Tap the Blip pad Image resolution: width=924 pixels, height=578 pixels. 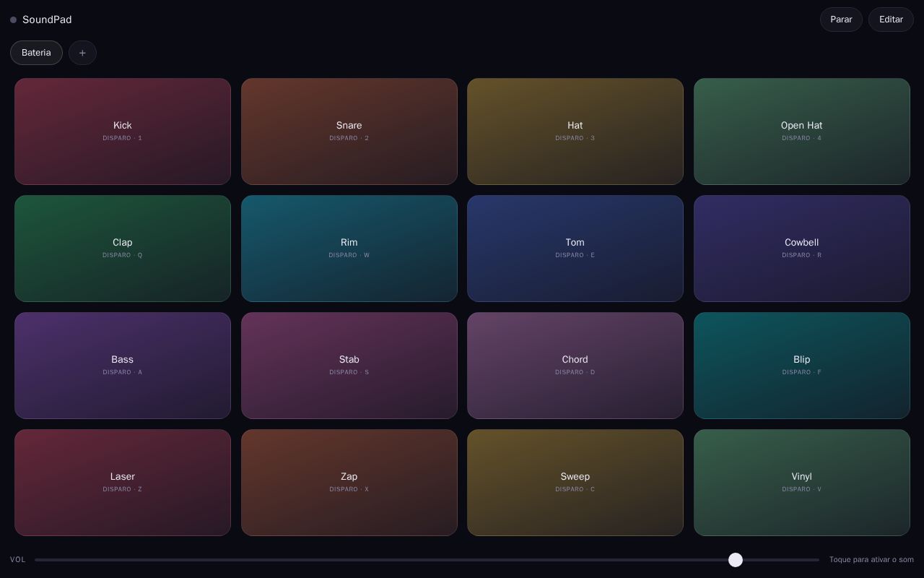[802, 366]
